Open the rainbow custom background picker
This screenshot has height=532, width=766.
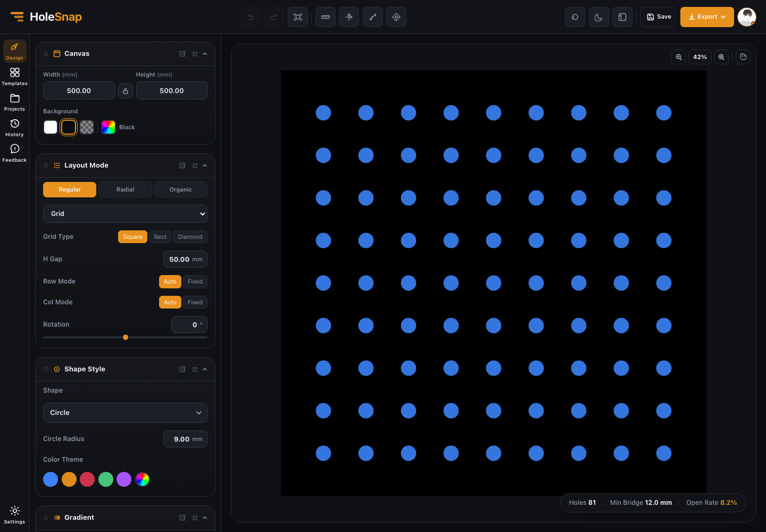pos(109,127)
